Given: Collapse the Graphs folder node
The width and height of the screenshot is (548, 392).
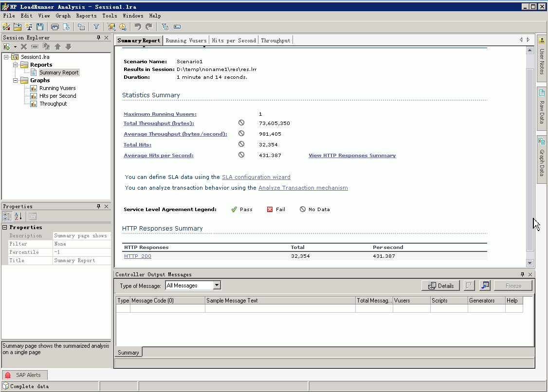Looking at the screenshot, I should [16, 80].
